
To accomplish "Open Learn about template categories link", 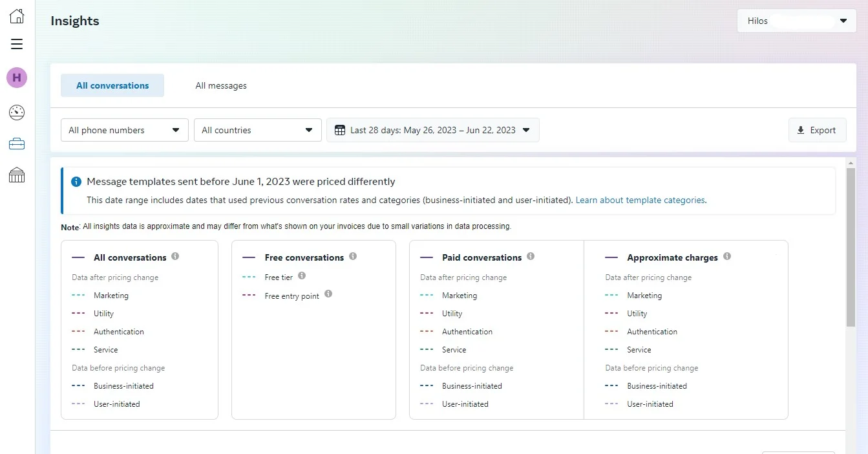I will point(640,200).
